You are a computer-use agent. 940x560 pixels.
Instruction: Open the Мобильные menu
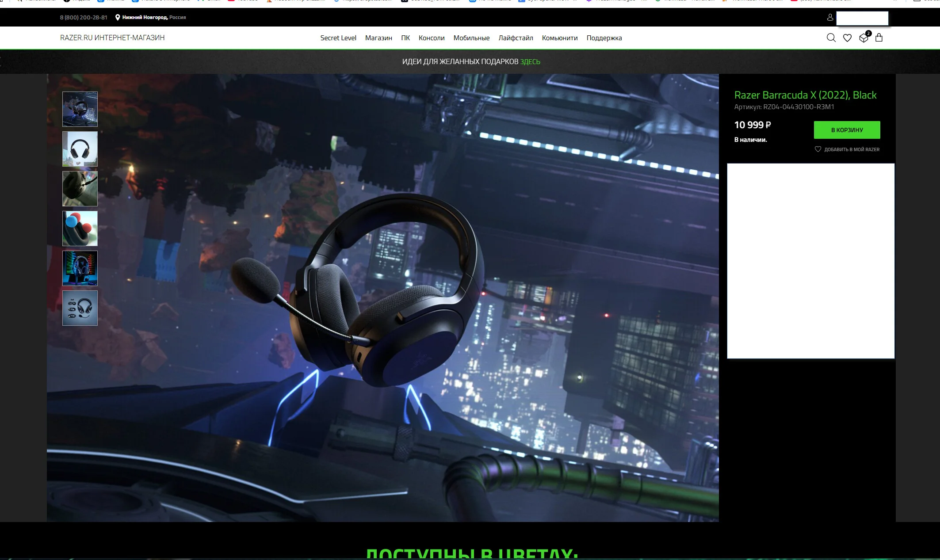pos(471,38)
